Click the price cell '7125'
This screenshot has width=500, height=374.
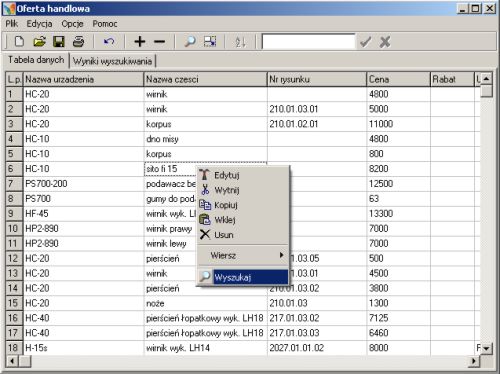398,318
